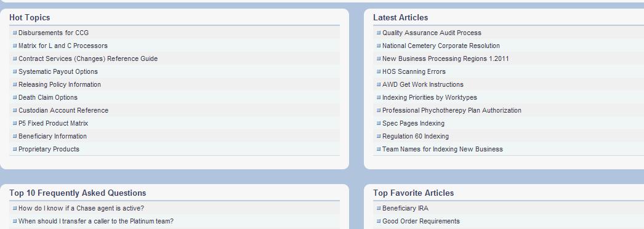Open the Beneficiary Information topic
Viewport: 644px width, 229px height.
52,136
